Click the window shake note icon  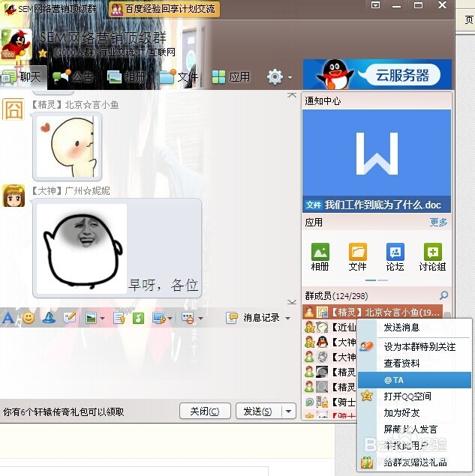[69, 318]
